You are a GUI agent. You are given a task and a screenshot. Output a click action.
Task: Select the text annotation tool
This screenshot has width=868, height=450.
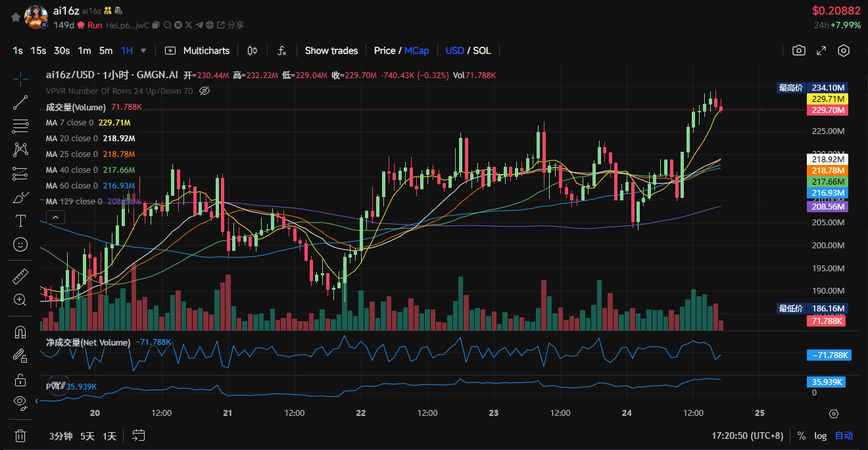[x=20, y=220]
